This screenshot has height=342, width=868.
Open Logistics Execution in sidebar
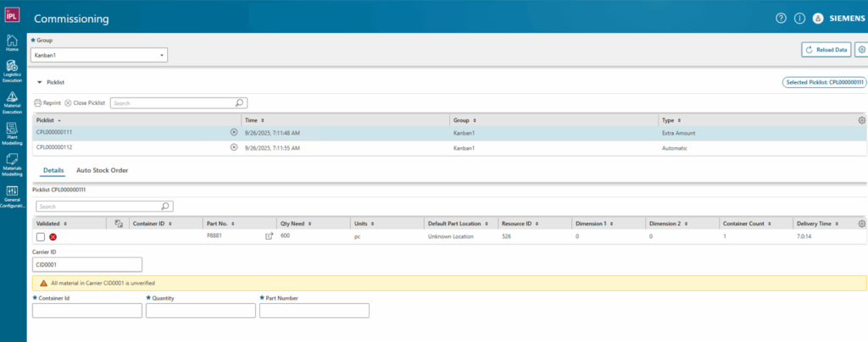point(13,70)
